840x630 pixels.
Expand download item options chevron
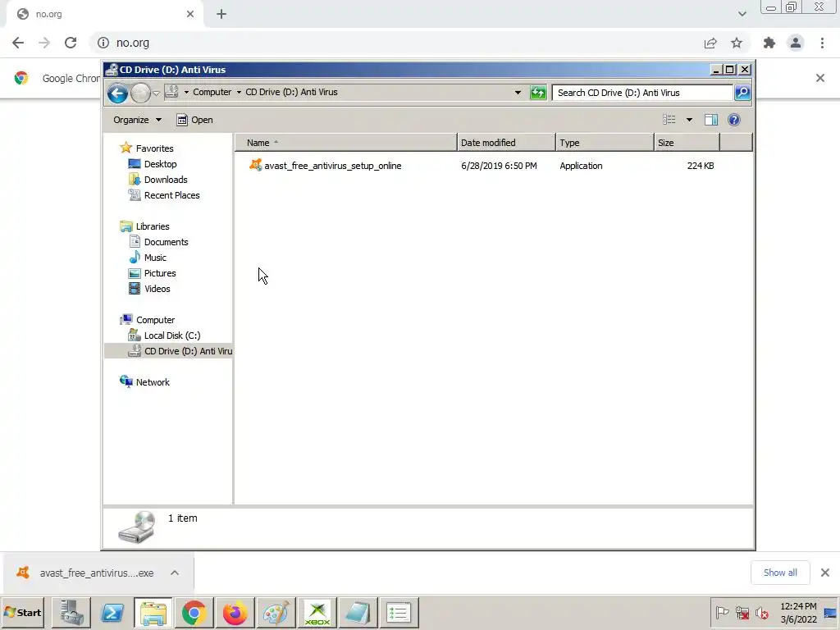click(175, 573)
